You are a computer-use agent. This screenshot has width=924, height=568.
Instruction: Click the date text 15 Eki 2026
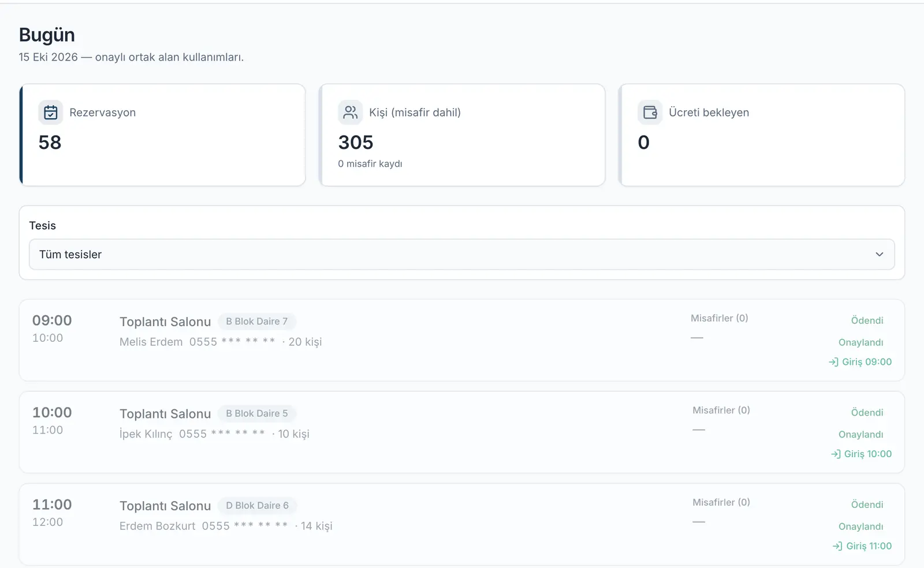(x=48, y=57)
